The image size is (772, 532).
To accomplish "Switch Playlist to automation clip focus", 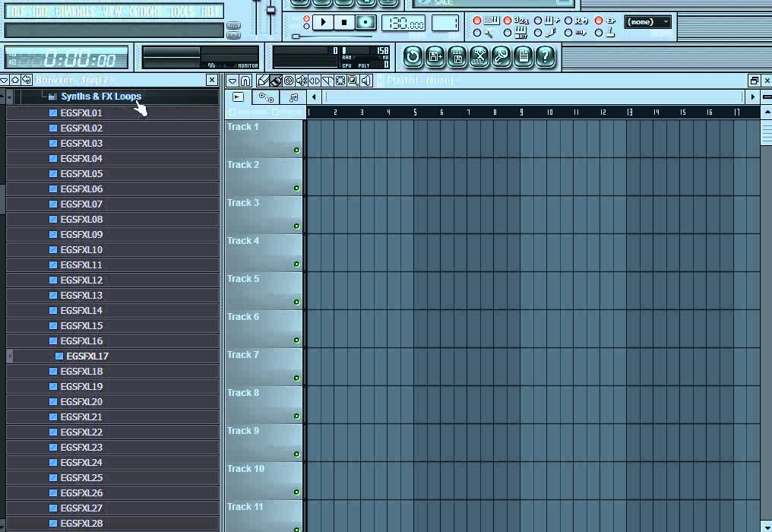I will [x=266, y=97].
